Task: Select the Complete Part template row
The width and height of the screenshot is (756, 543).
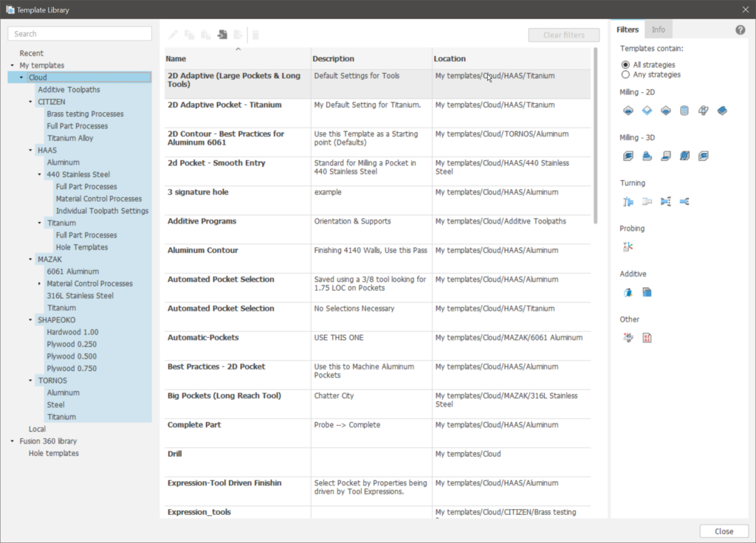Action: (377, 433)
